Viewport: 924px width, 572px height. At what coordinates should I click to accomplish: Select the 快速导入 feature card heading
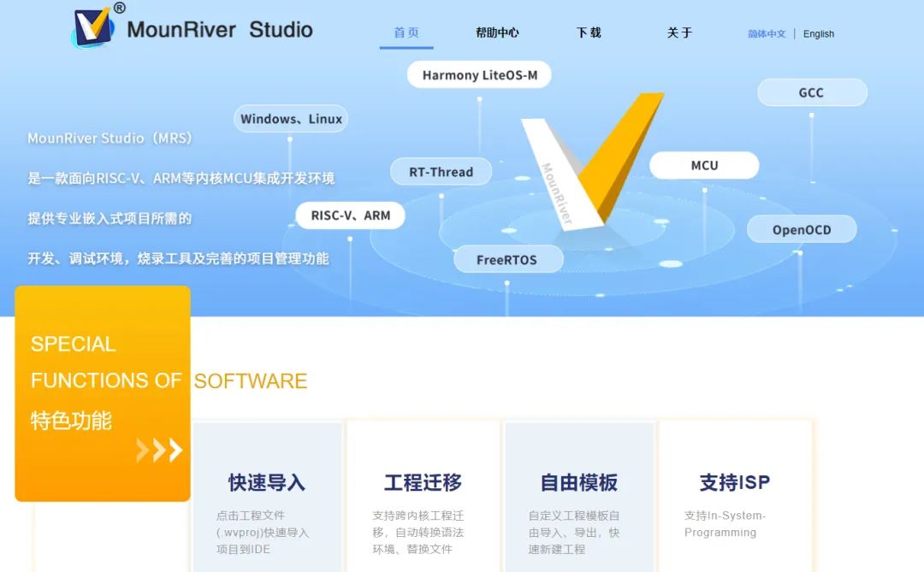click(266, 482)
